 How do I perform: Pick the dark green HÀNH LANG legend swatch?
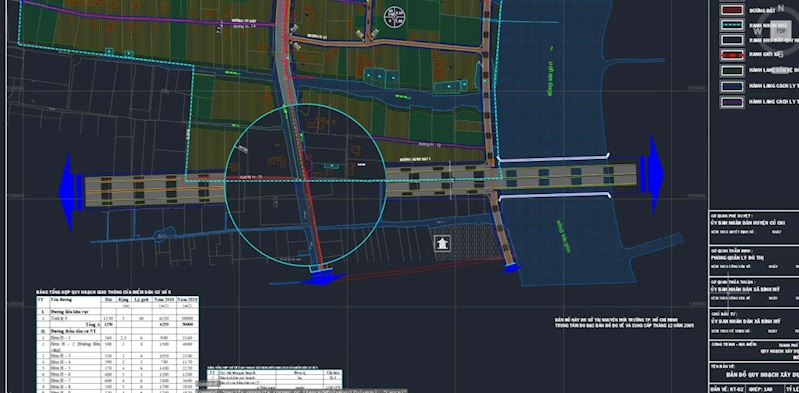pyautogui.click(x=732, y=71)
